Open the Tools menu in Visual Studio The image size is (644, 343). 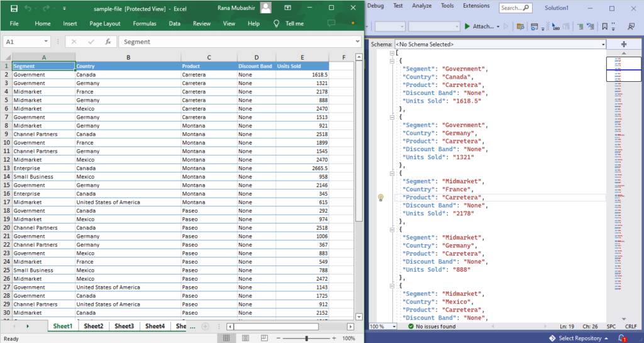click(x=447, y=6)
